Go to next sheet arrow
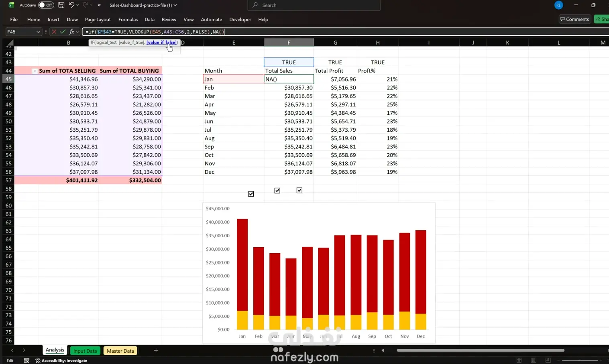Screen dimensions: 609x364 click(24, 350)
